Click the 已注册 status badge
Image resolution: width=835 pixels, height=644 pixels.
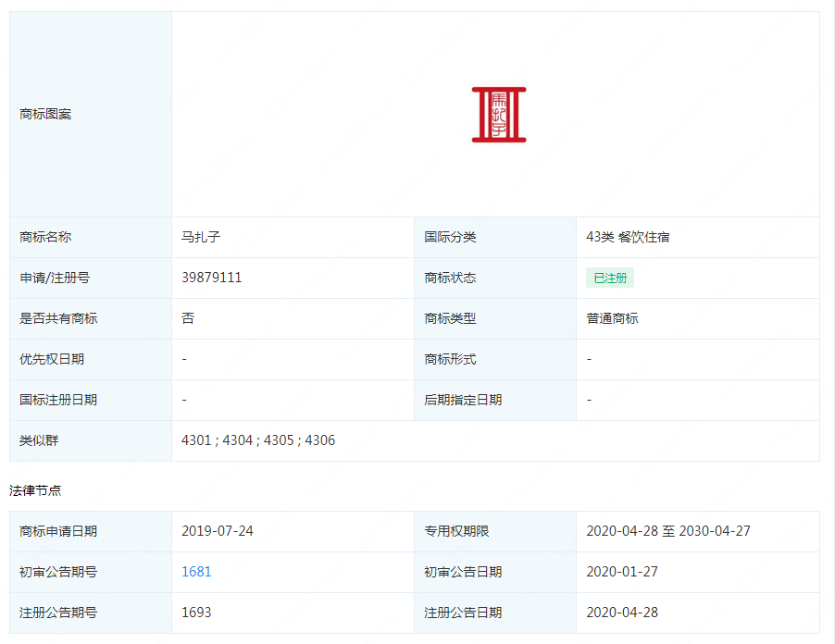tap(609, 278)
